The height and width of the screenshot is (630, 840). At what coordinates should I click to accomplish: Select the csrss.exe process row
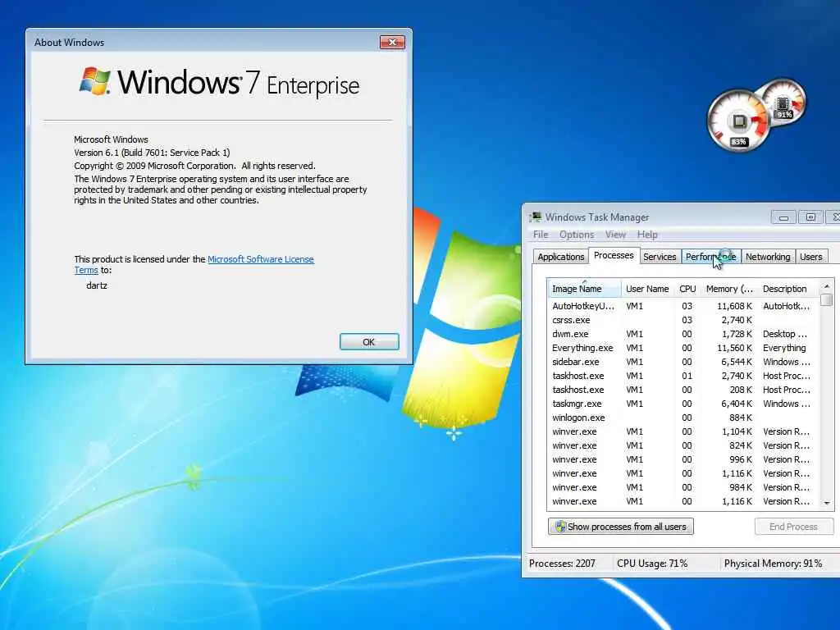click(683, 320)
